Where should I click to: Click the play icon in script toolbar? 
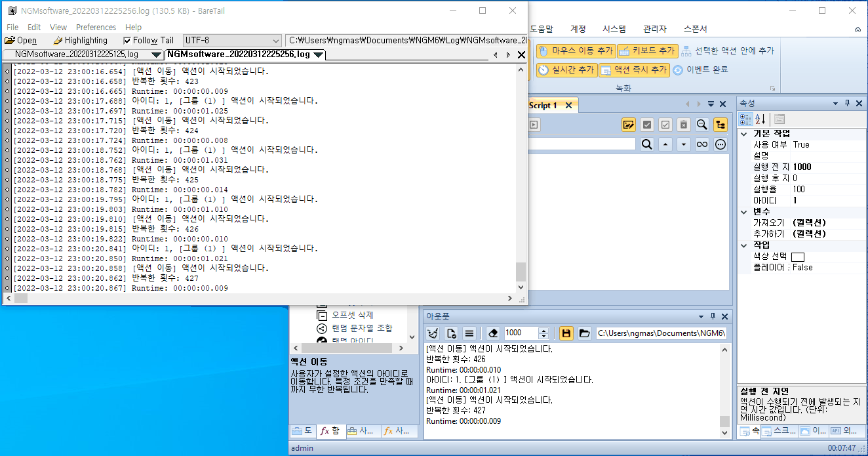[534, 124]
